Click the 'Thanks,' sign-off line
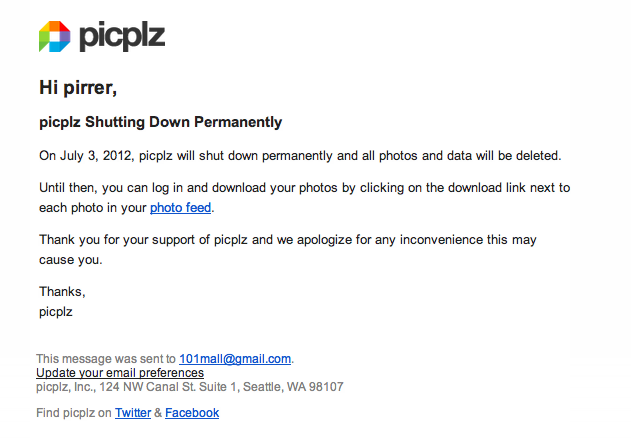631x442 pixels. [62, 291]
